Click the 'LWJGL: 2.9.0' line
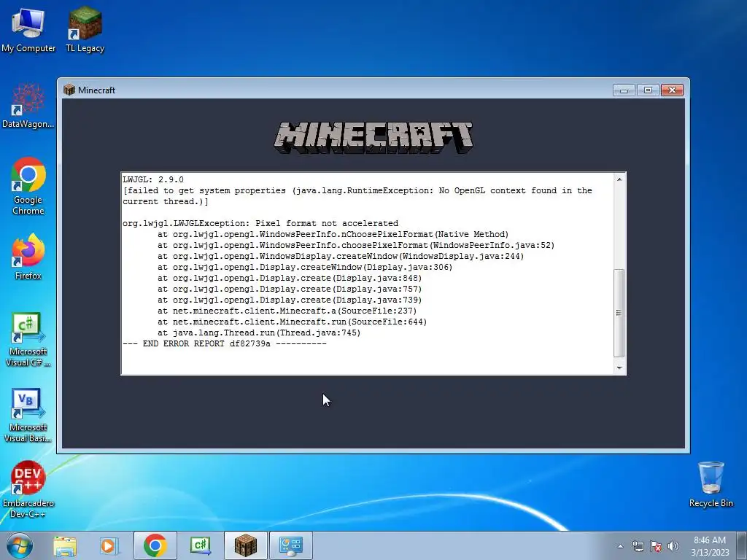Screen dimensions: 747x560 pyautogui.click(x=153, y=179)
